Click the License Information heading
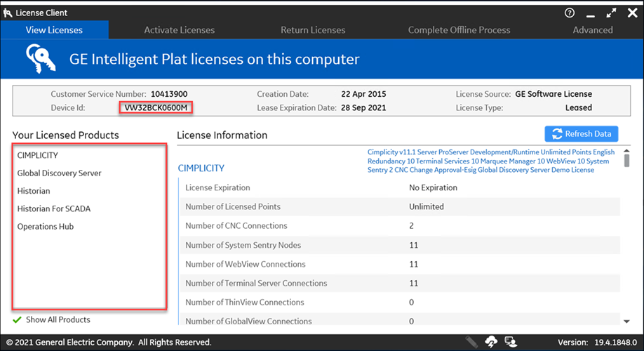The height and width of the screenshot is (351, 644). click(222, 135)
